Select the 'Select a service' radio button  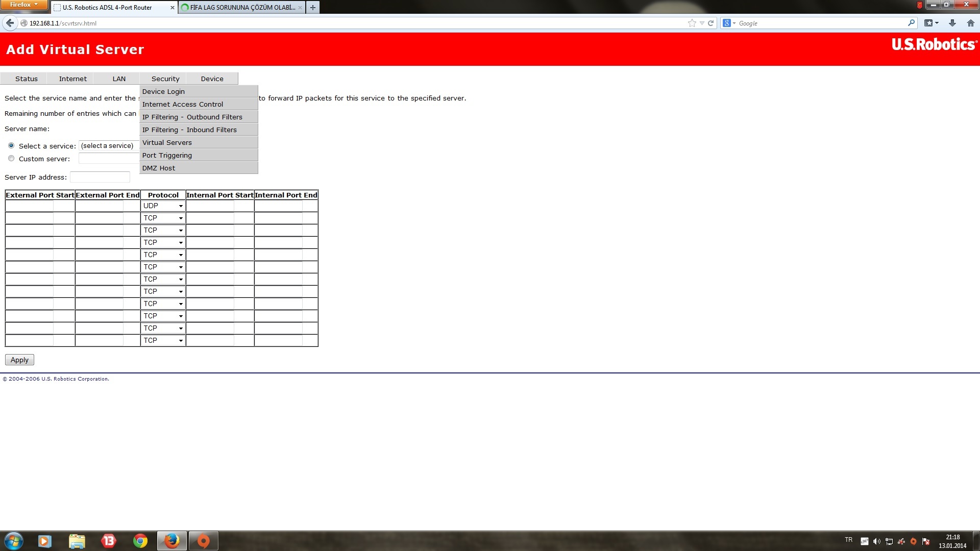coord(11,145)
